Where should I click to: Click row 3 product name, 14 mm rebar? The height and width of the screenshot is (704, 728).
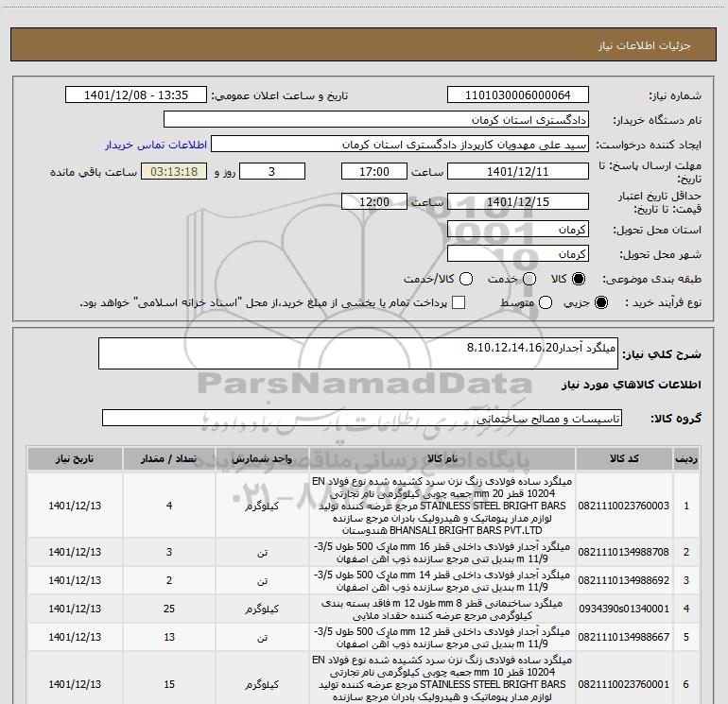coord(442,580)
